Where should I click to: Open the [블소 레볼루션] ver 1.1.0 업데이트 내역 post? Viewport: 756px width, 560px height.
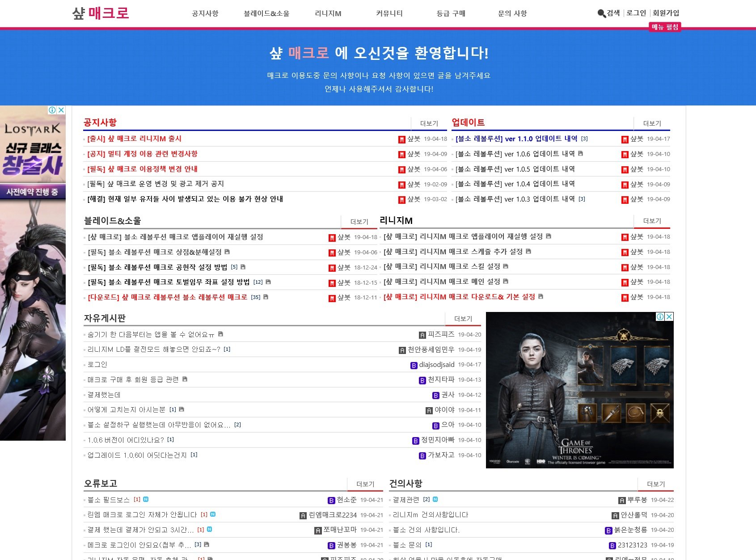[x=516, y=139]
